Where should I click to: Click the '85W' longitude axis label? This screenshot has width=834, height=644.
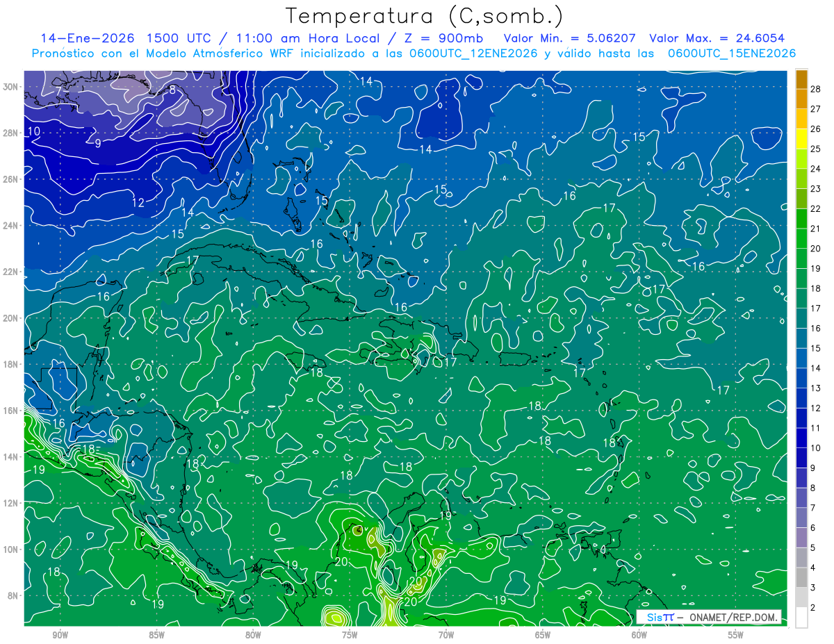pyautogui.click(x=156, y=635)
